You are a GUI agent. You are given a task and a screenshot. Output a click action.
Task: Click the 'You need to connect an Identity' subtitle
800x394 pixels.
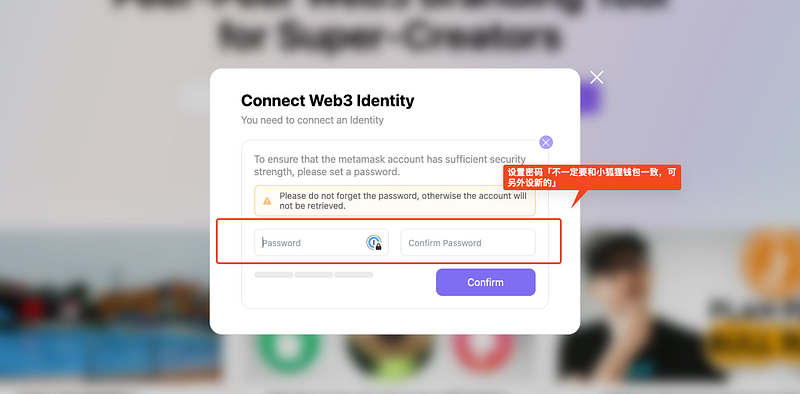312,120
